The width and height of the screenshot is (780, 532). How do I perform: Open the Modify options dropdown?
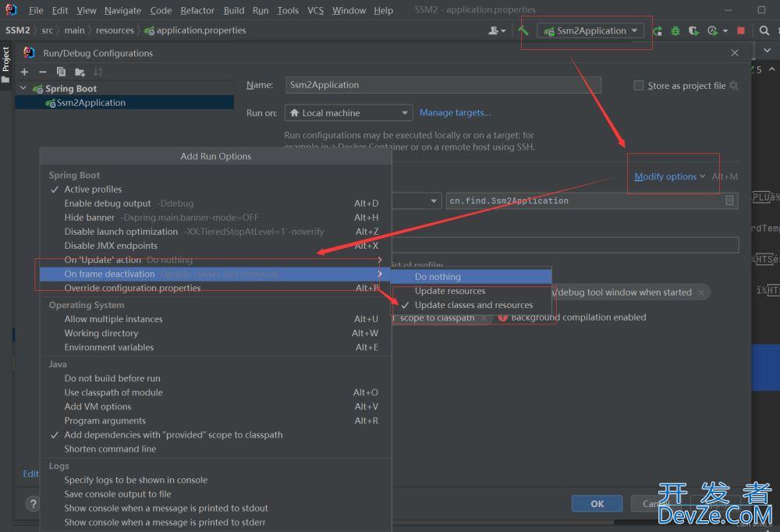coord(669,176)
